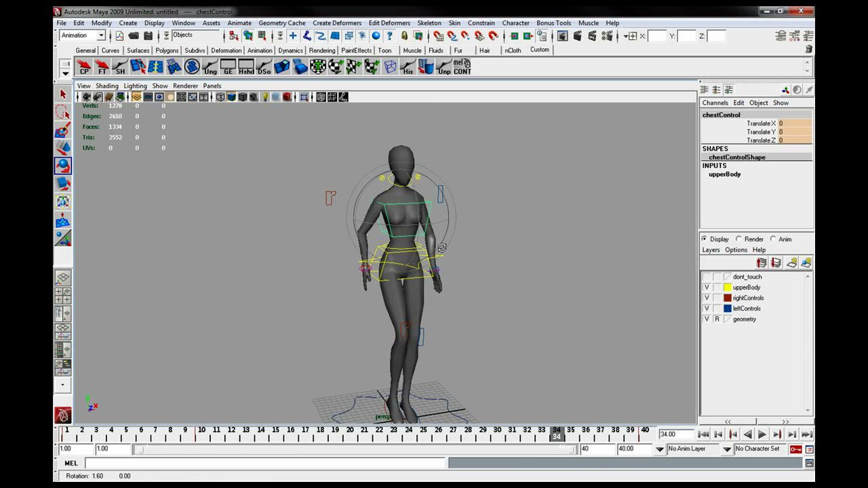Select the Display radio button

pyautogui.click(x=704, y=239)
